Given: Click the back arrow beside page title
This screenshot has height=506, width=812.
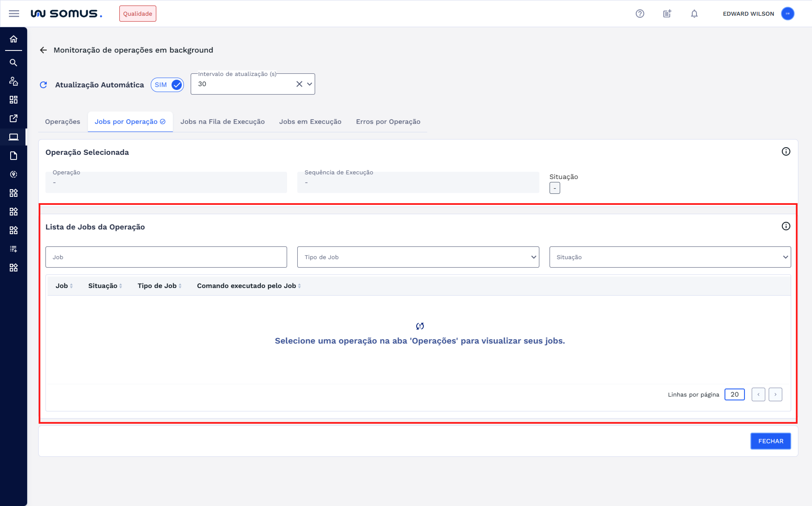Looking at the screenshot, I should (43, 50).
